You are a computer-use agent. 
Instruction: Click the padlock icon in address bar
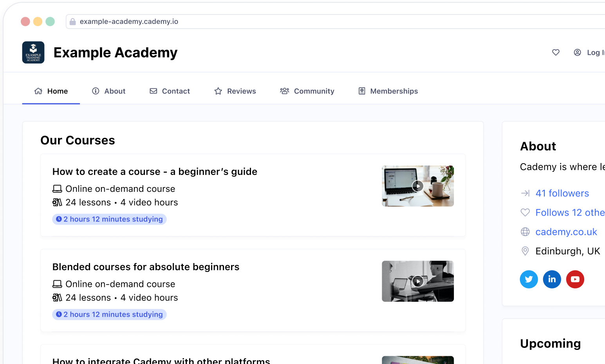pyautogui.click(x=72, y=22)
